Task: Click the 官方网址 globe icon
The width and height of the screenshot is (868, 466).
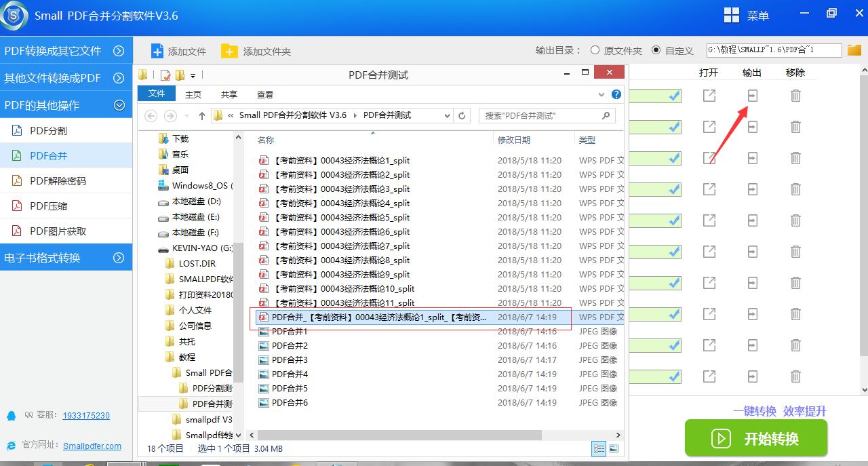Action: (11, 446)
